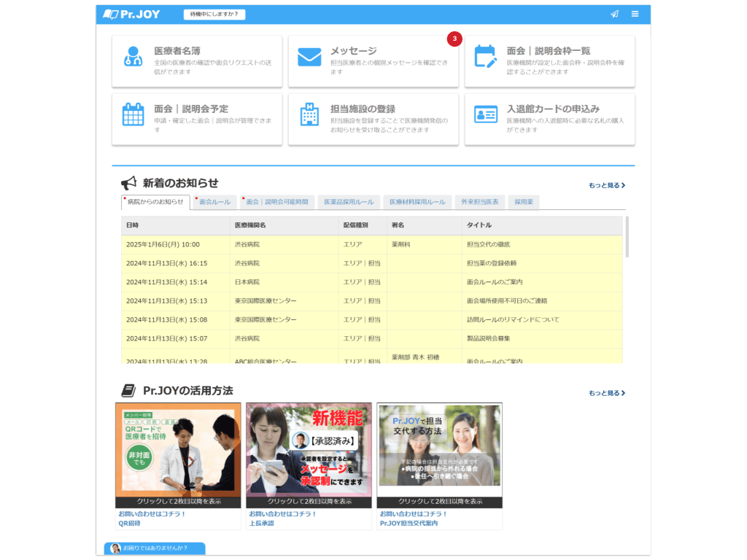Open the hamburger menu in header
The width and height of the screenshot is (747, 560).
[635, 14]
